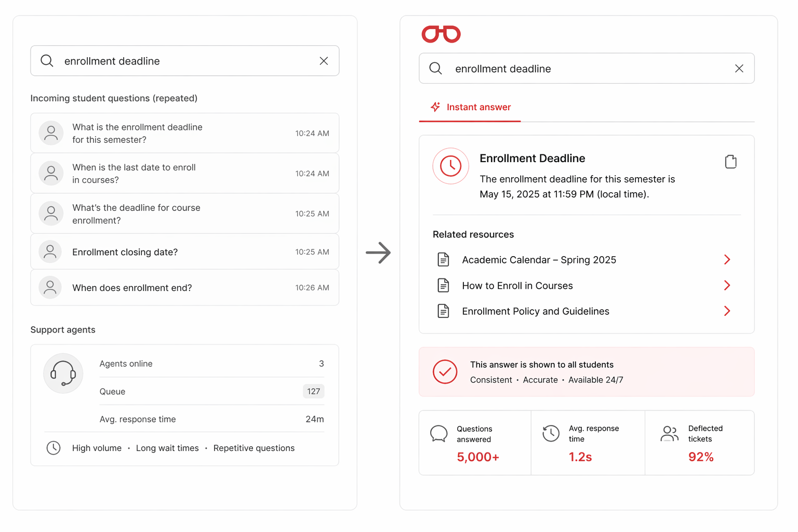798x532 pixels.
Task: Click the speech bubble Questions answered icon
Action: point(439,433)
